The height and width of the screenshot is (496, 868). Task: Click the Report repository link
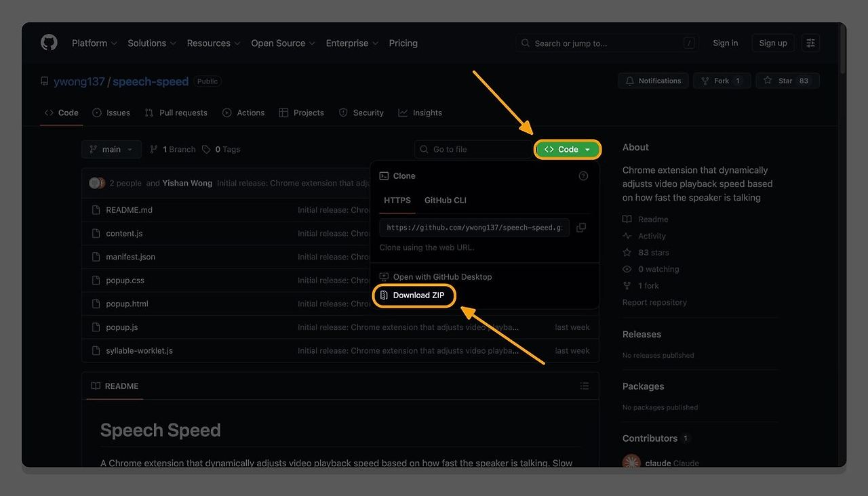tap(654, 302)
